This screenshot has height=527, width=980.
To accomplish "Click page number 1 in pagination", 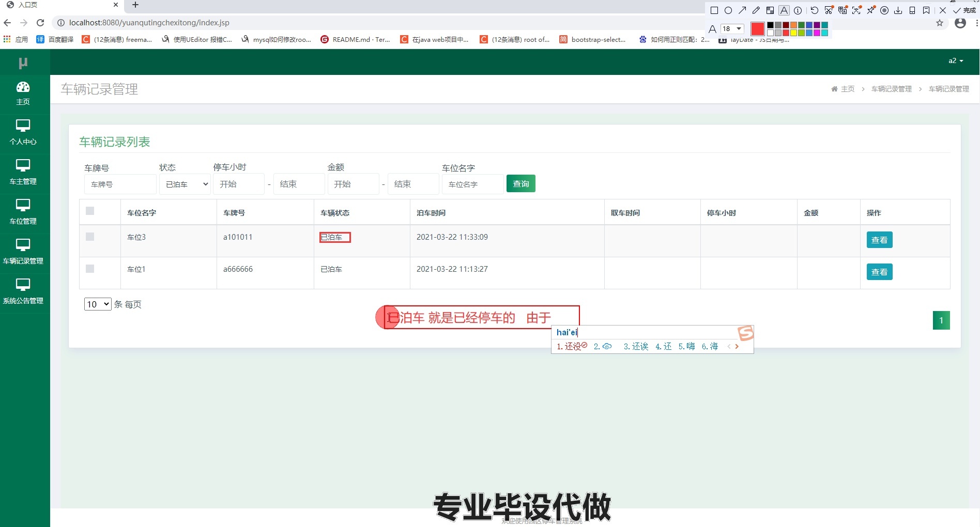I will (941, 320).
